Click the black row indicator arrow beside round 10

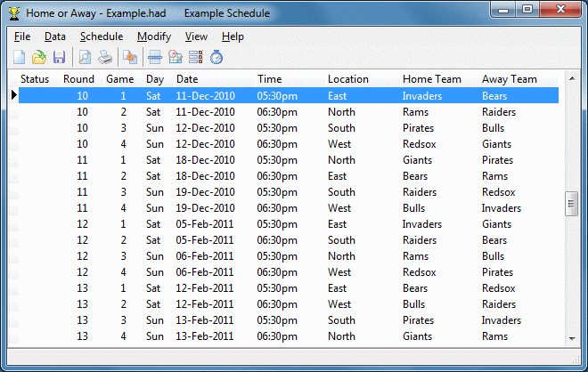pos(14,95)
